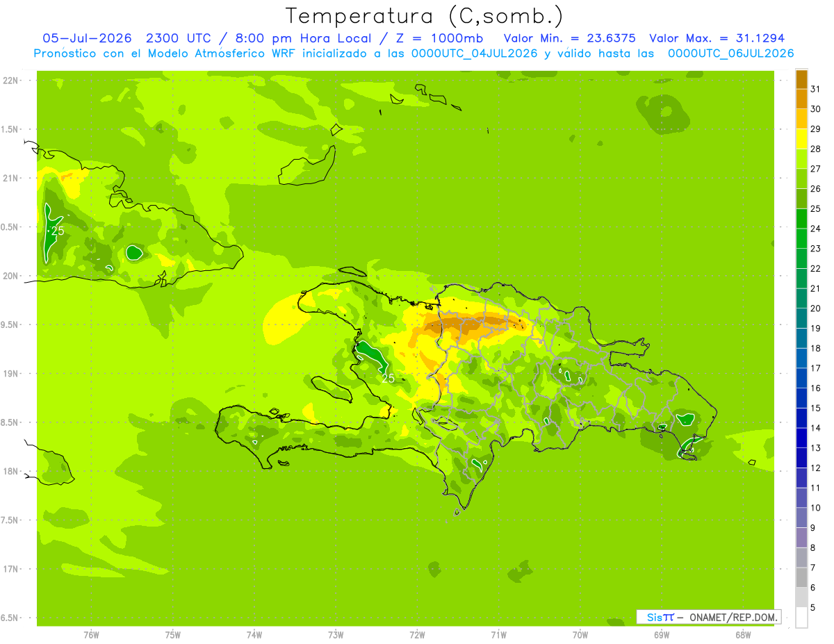Click the legend value 10
Screen dimensions: 834x644
[816, 508]
